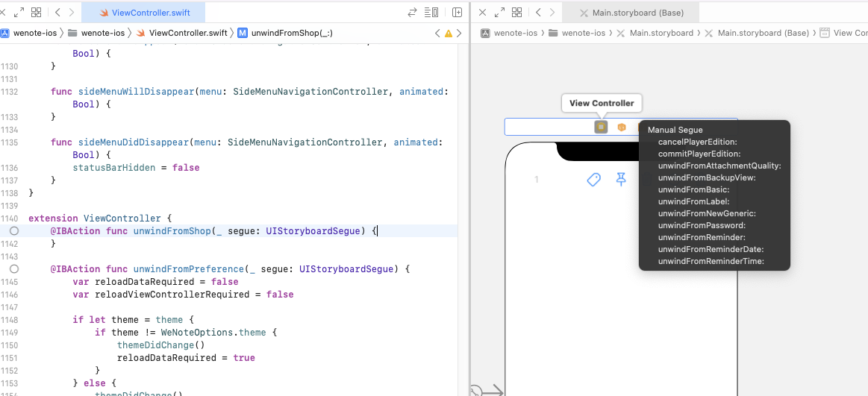Click unwindFromShop function name in code
The image size is (868, 396).
[x=172, y=230]
